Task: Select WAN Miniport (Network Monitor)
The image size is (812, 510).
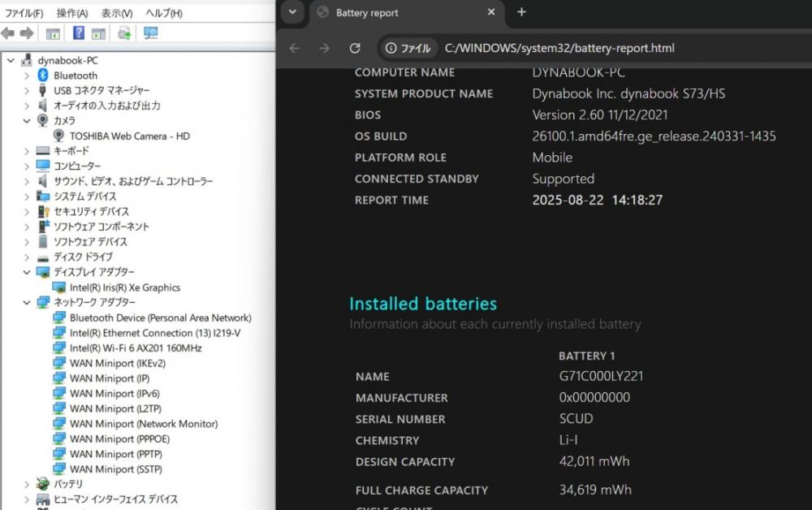Action: click(x=144, y=424)
